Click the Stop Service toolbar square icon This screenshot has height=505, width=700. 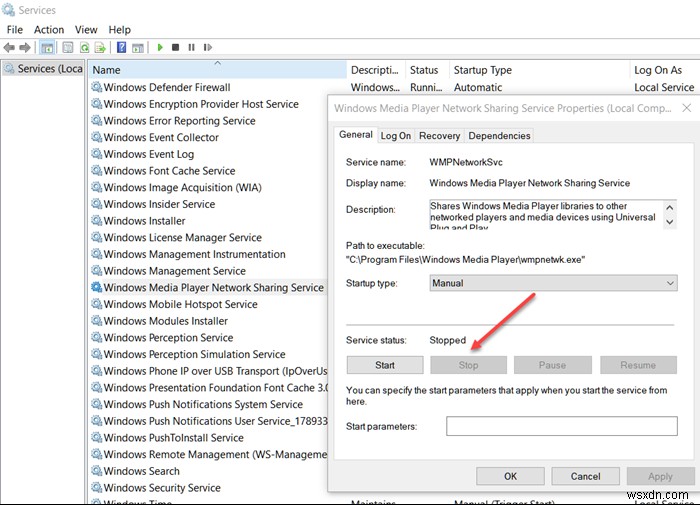click(x=175, y=47)
